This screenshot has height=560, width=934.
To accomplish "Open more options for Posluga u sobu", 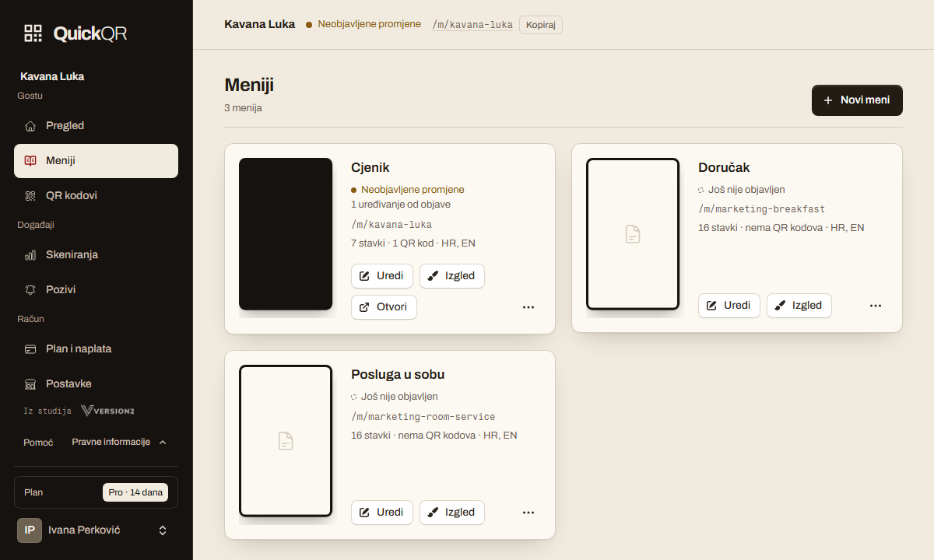I will (x=528, y=513).
